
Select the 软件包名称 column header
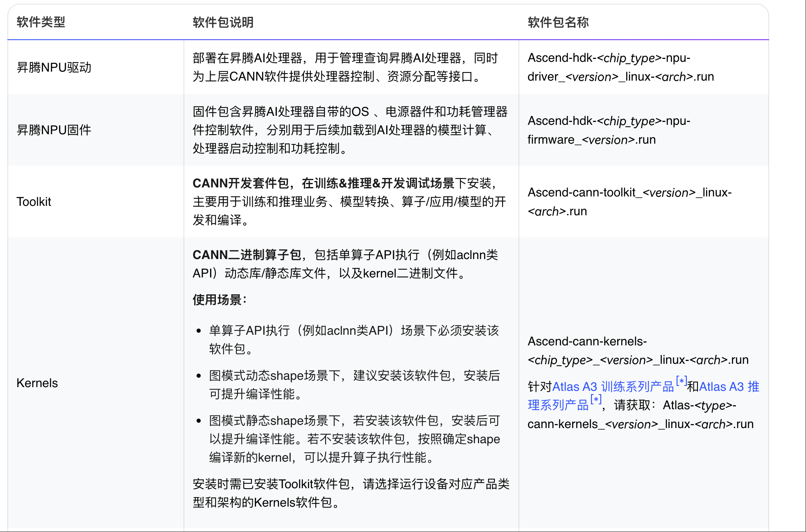[558, 23]
